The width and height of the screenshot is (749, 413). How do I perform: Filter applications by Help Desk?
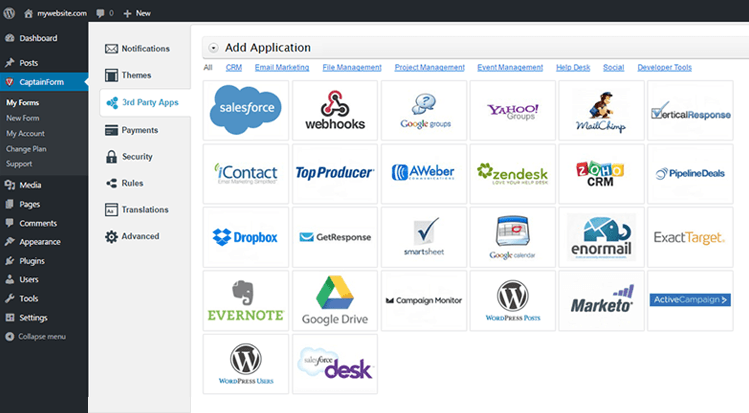[573, 67]
